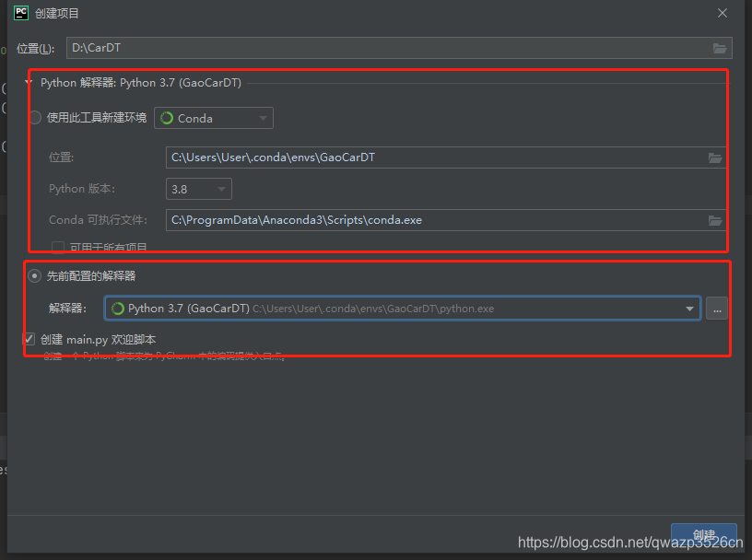Select the previously configured interpreter radio button
Viewport: 752px width, 560px height.
34,276
